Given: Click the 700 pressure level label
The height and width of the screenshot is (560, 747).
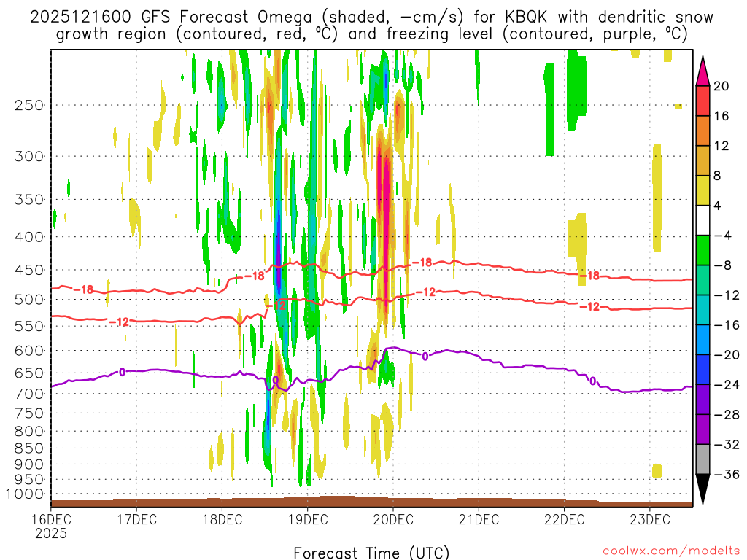Looking at the screenshot, I should pyautogui.click(x=29, y=394).
